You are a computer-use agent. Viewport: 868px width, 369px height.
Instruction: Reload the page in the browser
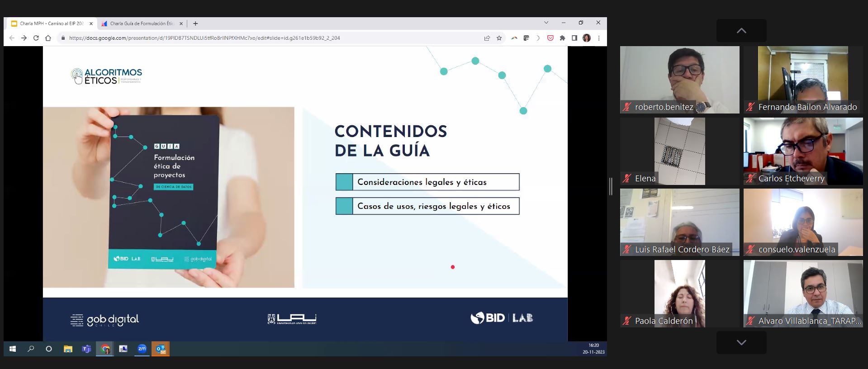coord(36,38)
